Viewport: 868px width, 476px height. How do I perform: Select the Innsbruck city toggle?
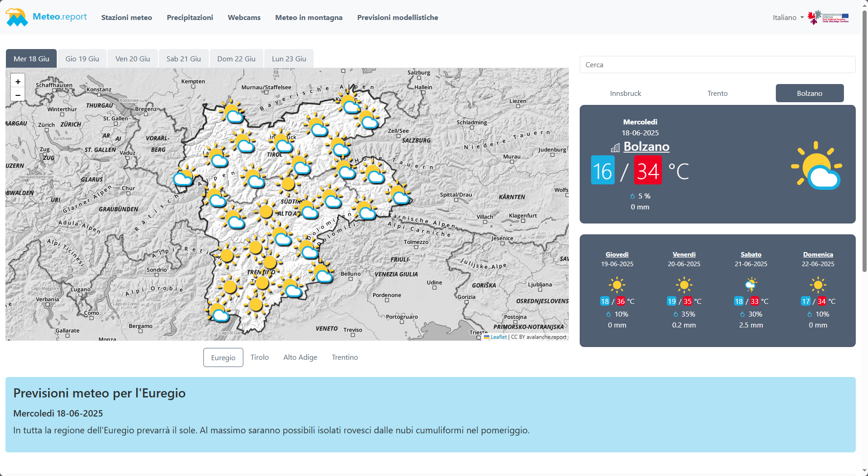click(x=625, y=93)
